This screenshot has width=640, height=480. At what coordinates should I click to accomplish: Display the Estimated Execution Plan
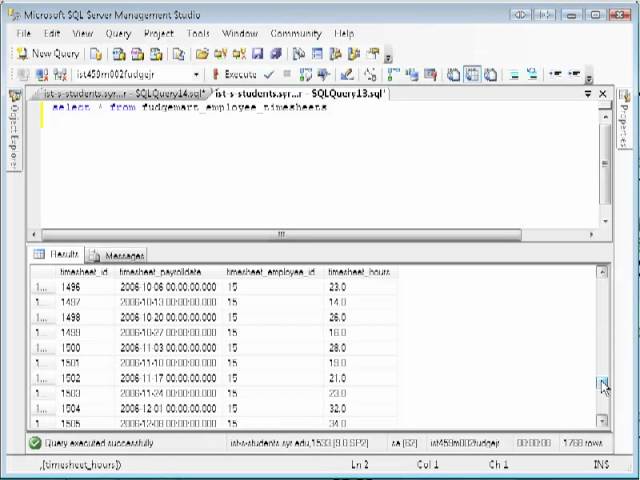click(x=305, y=75)
